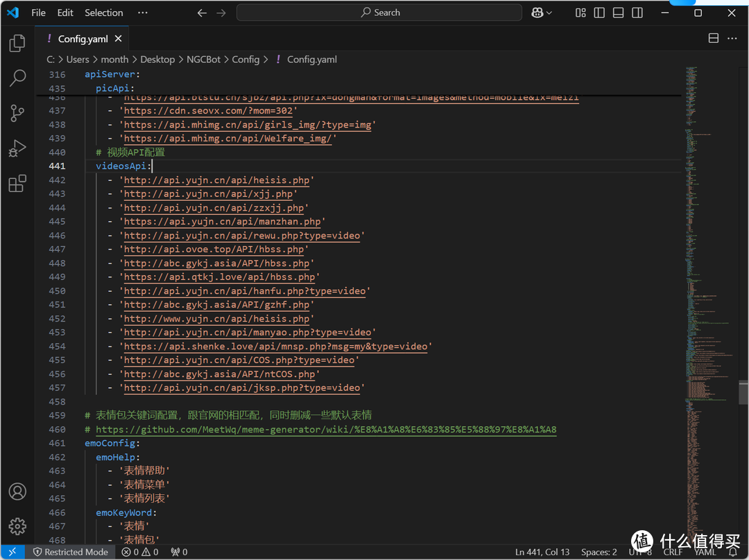
Task: Open the Copilot dropdown arrow
Action: (549, 13)
